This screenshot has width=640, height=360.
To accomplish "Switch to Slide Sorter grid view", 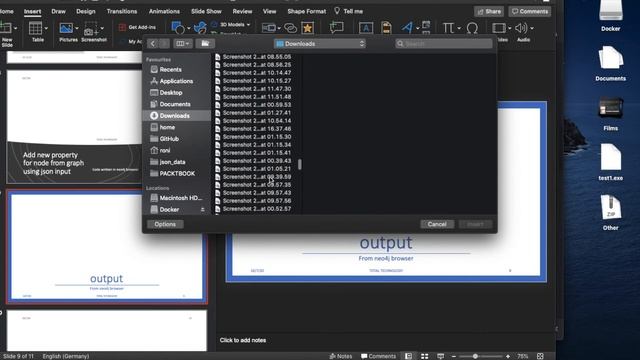I will point(424,356).
